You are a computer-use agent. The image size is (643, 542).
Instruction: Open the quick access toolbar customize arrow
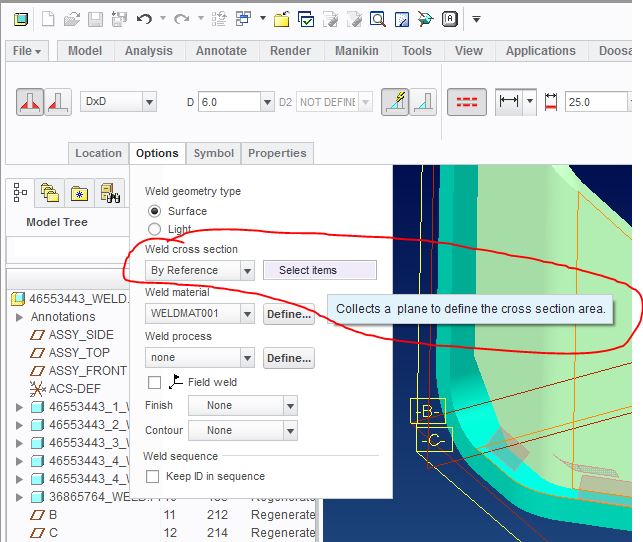[x=476, y=19]
